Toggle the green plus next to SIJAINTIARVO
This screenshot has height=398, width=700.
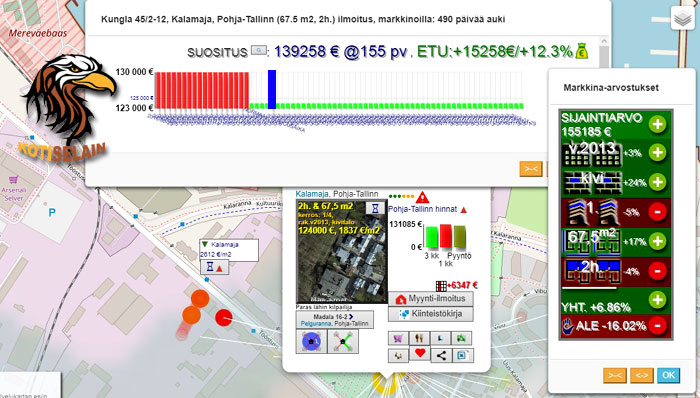657,124
